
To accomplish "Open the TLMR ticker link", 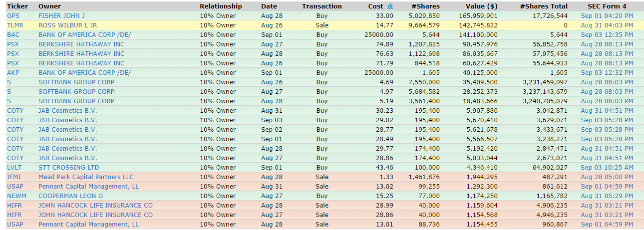I will pos(15,25).
